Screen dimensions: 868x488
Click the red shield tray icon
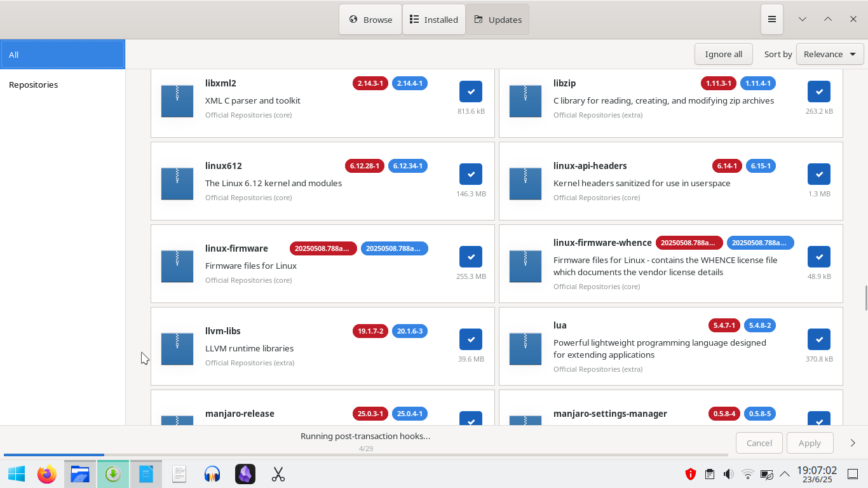pos(691,474)
